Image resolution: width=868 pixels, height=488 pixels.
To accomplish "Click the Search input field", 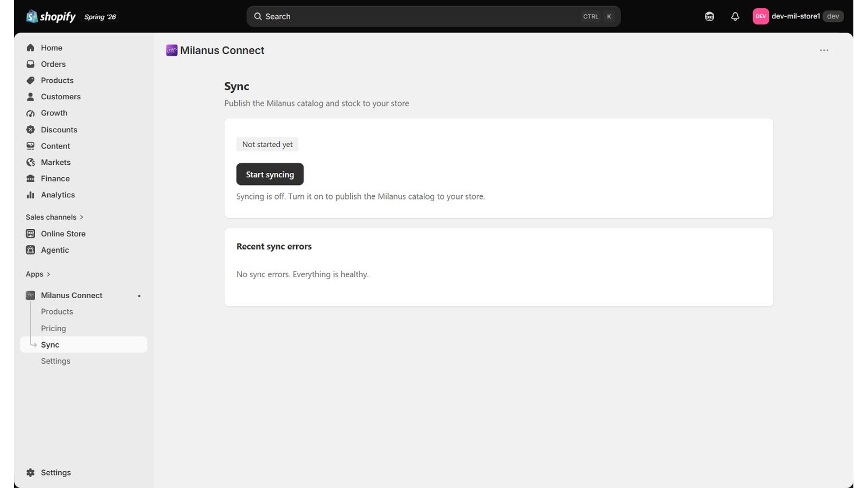I will tap(433, 17).
